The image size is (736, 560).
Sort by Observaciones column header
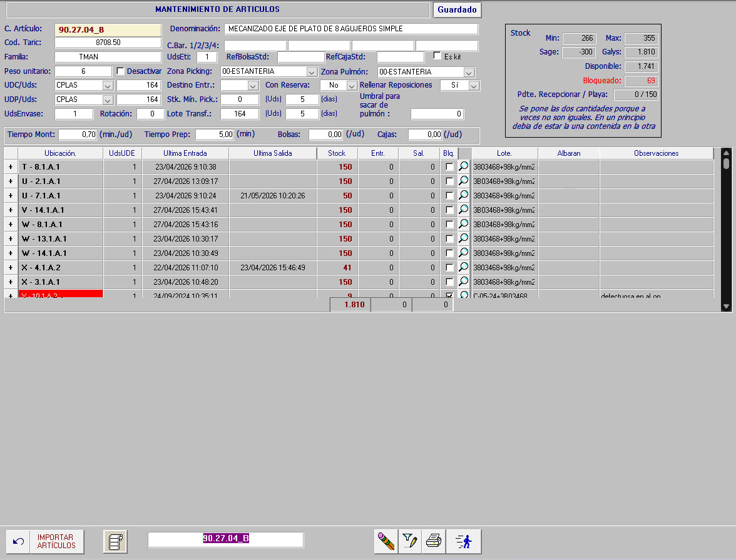click(656, 153)
